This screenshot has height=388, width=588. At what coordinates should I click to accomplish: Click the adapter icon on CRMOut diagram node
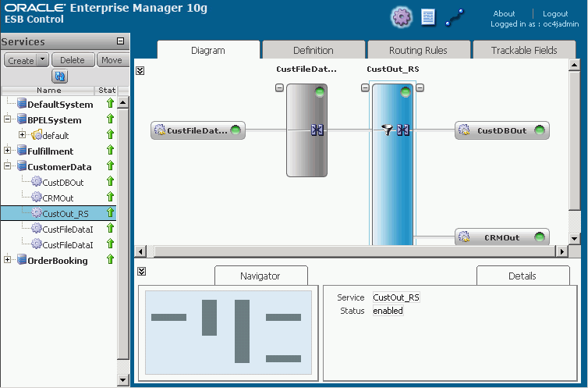click(464, 237)
